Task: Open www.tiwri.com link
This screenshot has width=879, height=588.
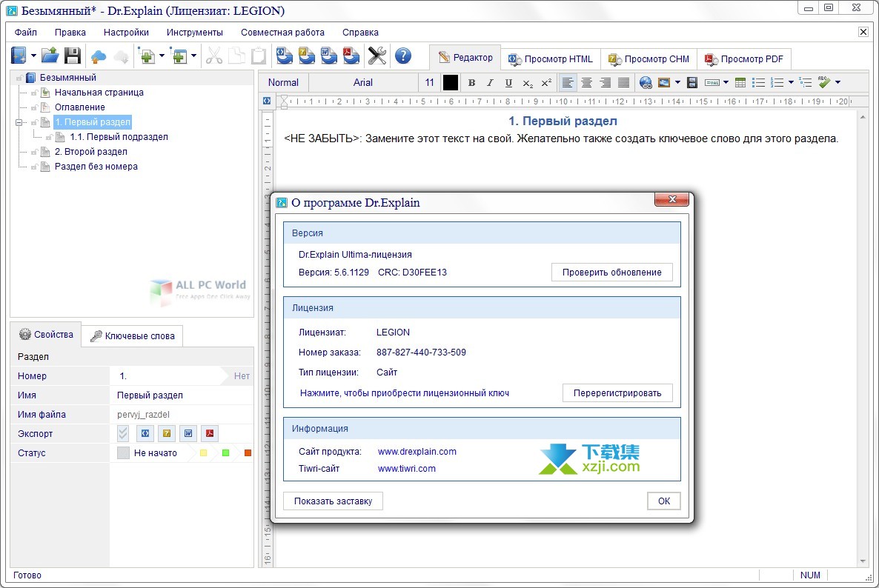Action: click(406, 469)
